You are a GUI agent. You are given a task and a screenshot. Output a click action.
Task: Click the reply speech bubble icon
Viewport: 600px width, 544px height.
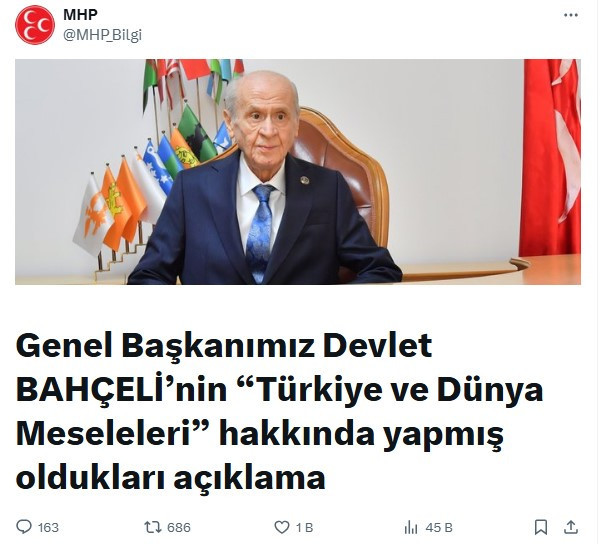[24, 527]
